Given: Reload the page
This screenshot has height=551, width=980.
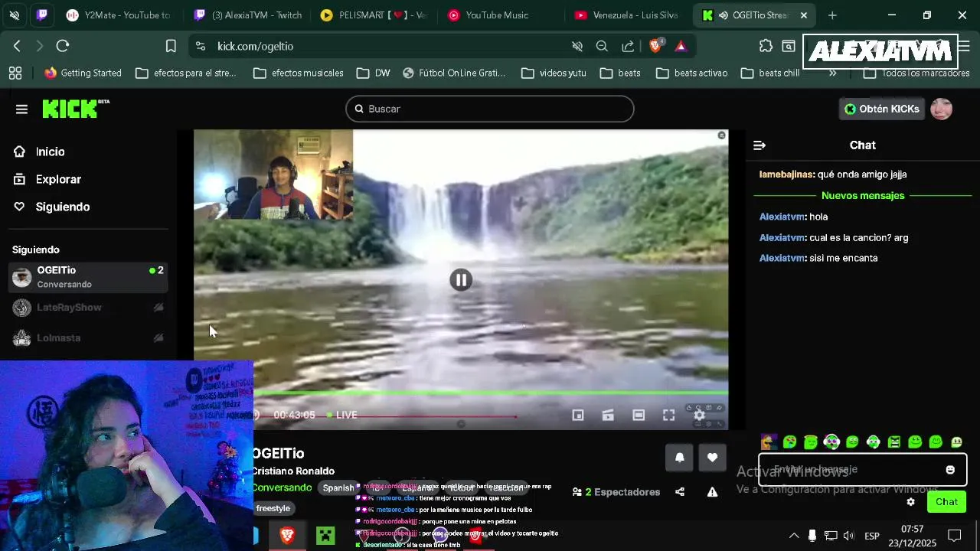Looking at the screenshot, I should click(63, 46).
